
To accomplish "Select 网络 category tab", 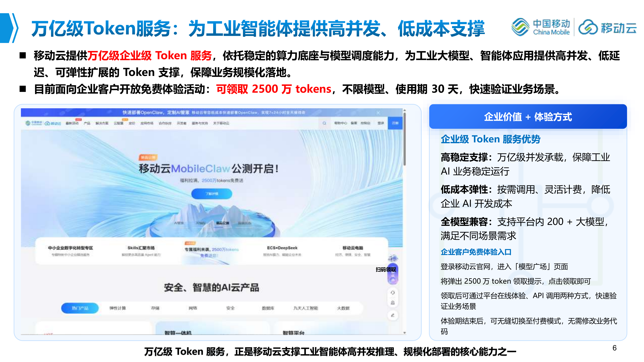I will point(193,308).
